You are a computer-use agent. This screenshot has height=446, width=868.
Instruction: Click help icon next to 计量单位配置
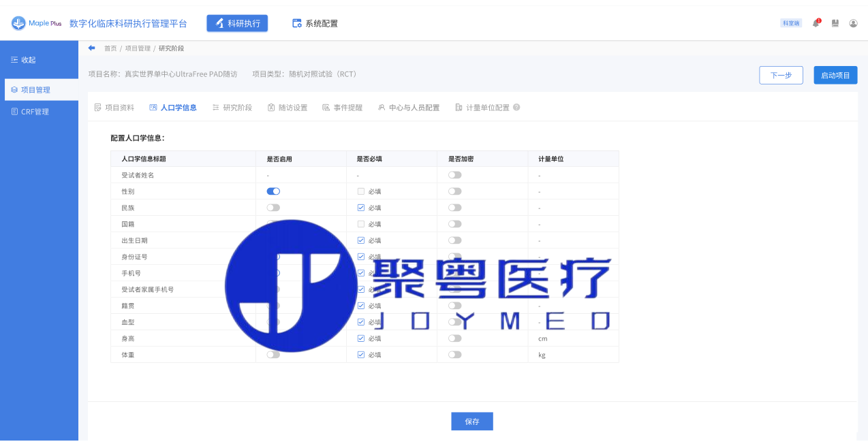(516, 108)
